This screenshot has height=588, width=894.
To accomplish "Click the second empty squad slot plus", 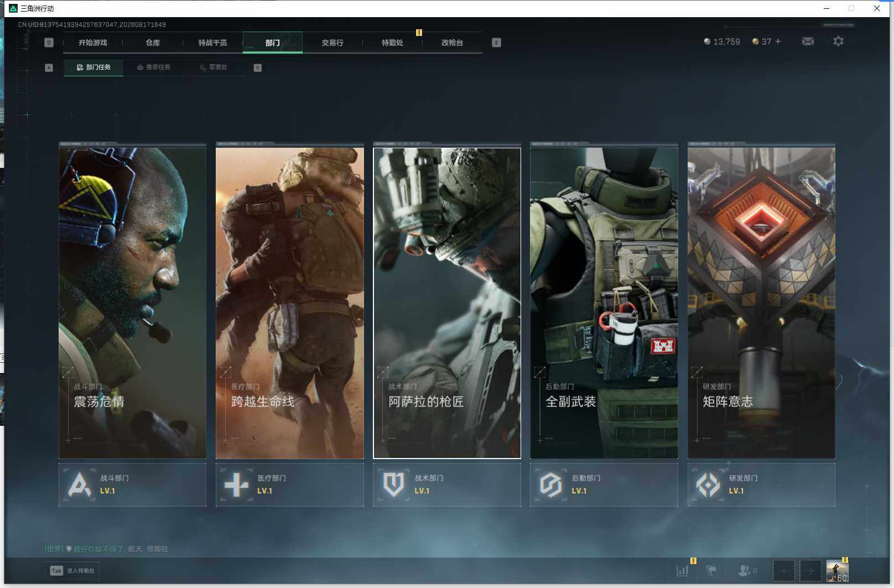I will tap(810, 571).
